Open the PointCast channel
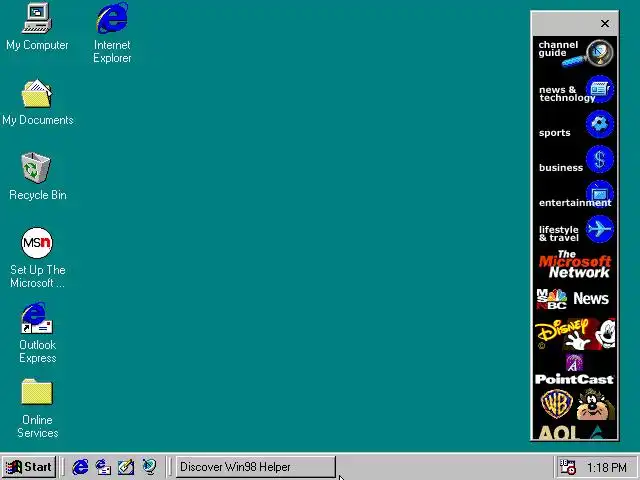Image resolution: width=640 pixels, height=480 pixels. [575, 369]
